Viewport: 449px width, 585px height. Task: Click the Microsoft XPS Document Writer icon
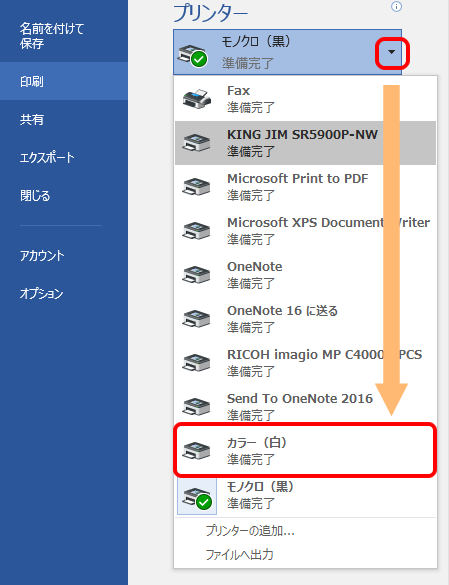(x=196, y=231)
